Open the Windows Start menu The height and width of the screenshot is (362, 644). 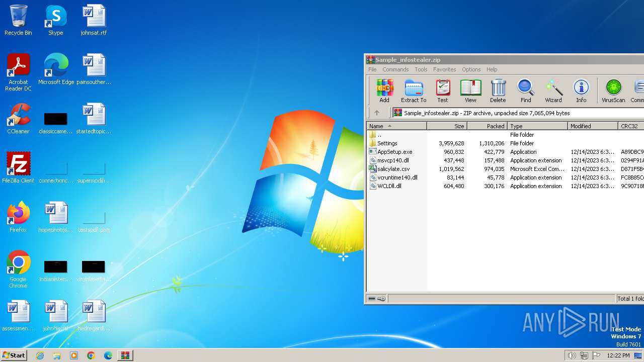coord(14,355)
